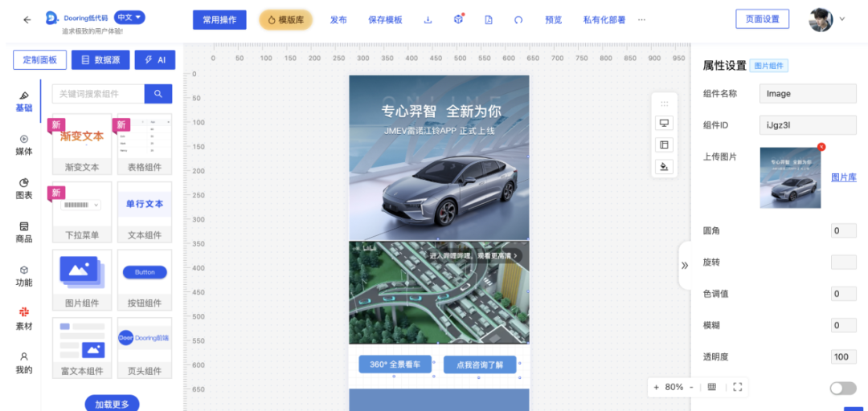The width and height of the screenshot is (868, 411).
Task: Select the 富文本组件 component card
Action: click(82, 348)
